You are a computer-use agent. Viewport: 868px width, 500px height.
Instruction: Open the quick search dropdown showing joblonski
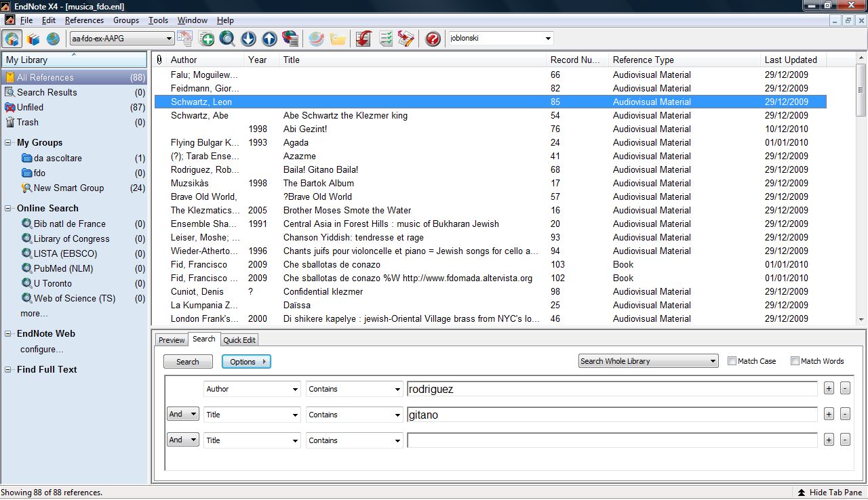(x=500, y=39)
